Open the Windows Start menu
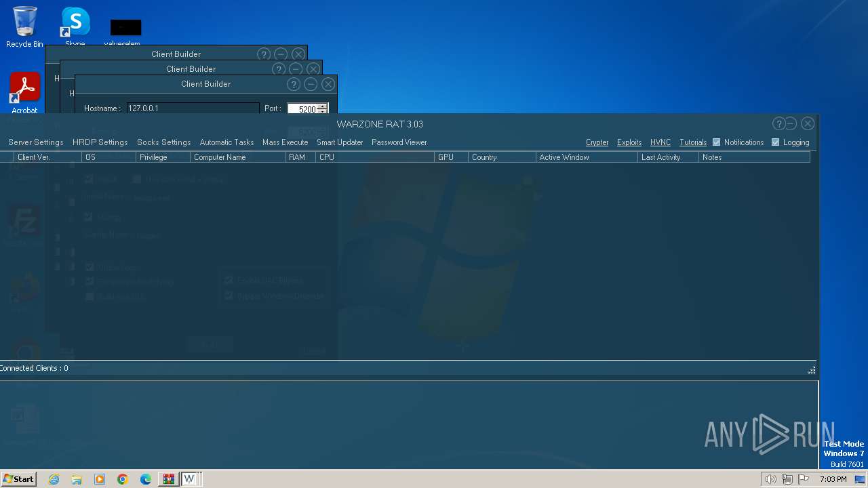 [x=18, y=479]
